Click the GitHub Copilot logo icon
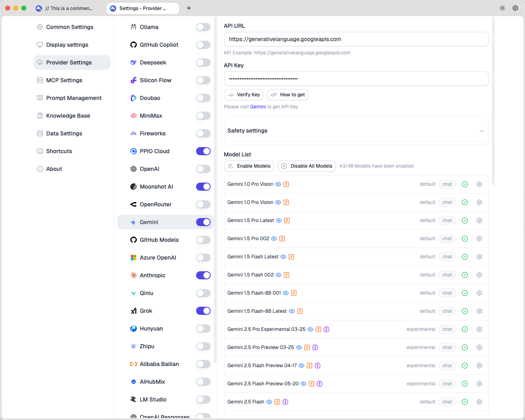 click(x=134, y=45)
